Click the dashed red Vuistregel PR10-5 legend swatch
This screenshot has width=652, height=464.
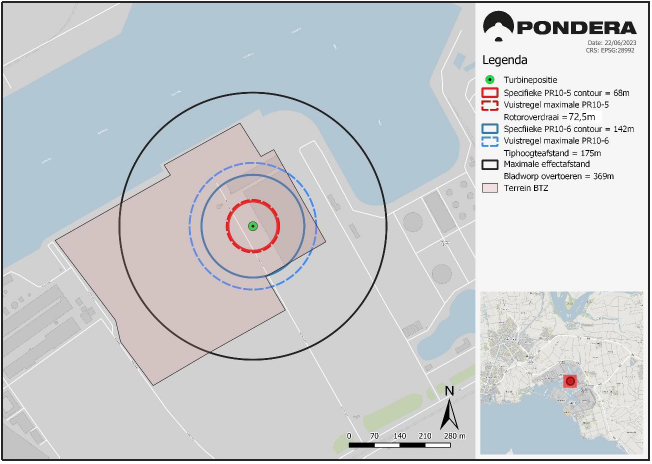tap(490, 105)
